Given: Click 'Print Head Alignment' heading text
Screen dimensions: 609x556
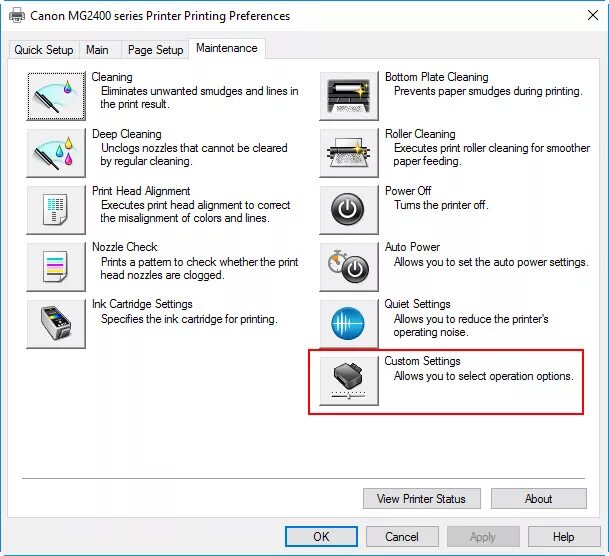Looking at the screenshot, I should pos(141,191).
